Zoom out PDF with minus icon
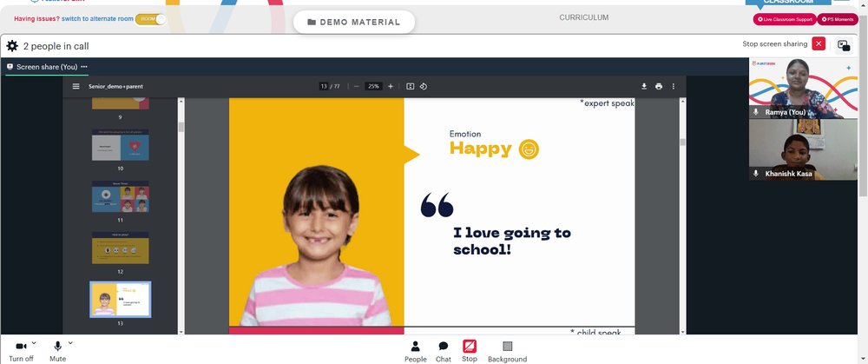Viewport: 868px width, 364px height. click(357, 86)
